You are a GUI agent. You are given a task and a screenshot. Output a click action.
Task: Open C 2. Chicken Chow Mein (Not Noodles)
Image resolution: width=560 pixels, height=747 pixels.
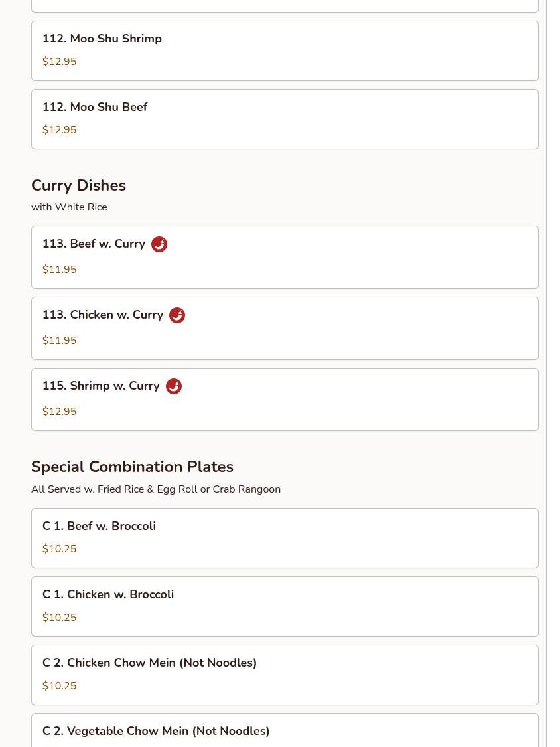pos(149,663)
